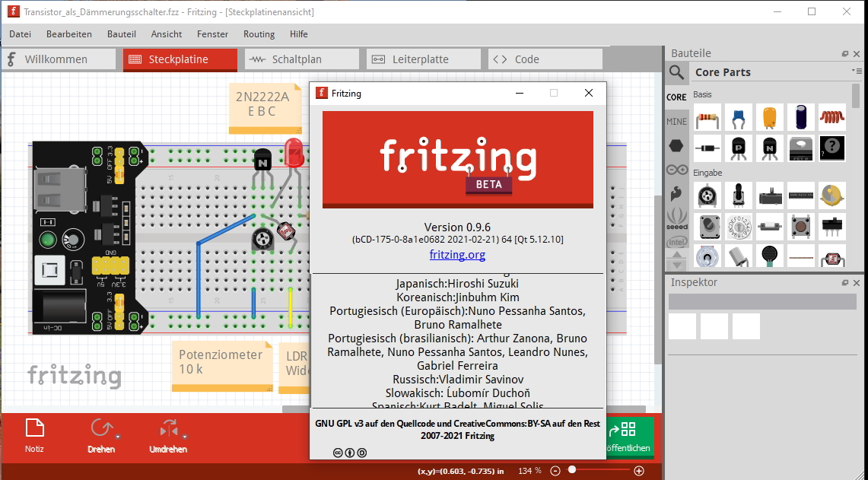Pick the orange tantalum capacitor part
The height and width of the screenshot is (480, 868).
tap(769, 117)
